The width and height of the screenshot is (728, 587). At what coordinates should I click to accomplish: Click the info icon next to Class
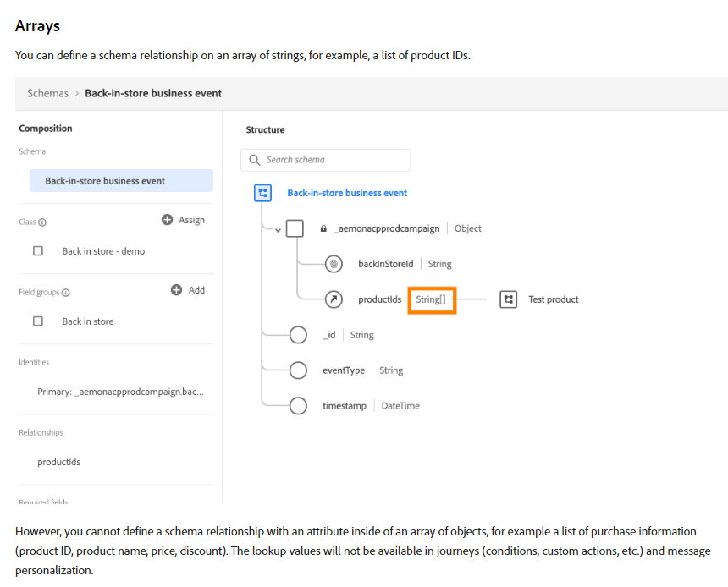pyautogui.click(x=42, y=222)
